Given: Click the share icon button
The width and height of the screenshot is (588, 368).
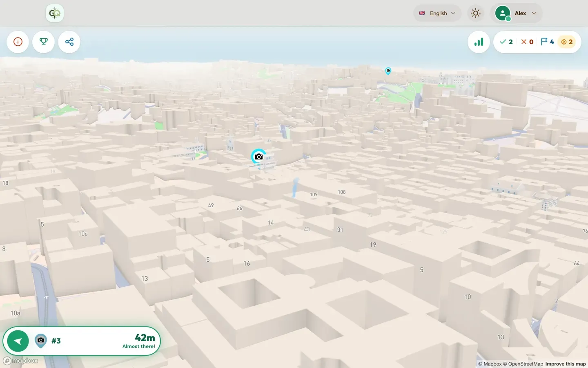Looking at the screenshot, I should [x=69, y=42].
